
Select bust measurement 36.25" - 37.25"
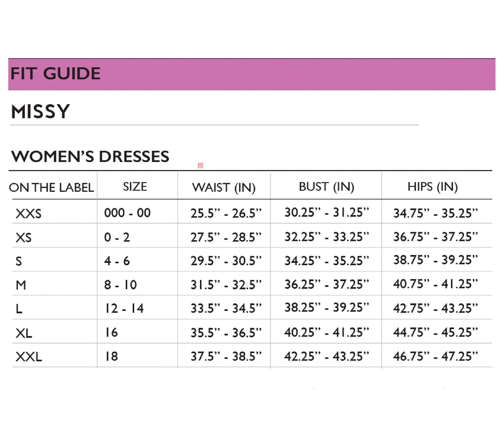point(326,284)
